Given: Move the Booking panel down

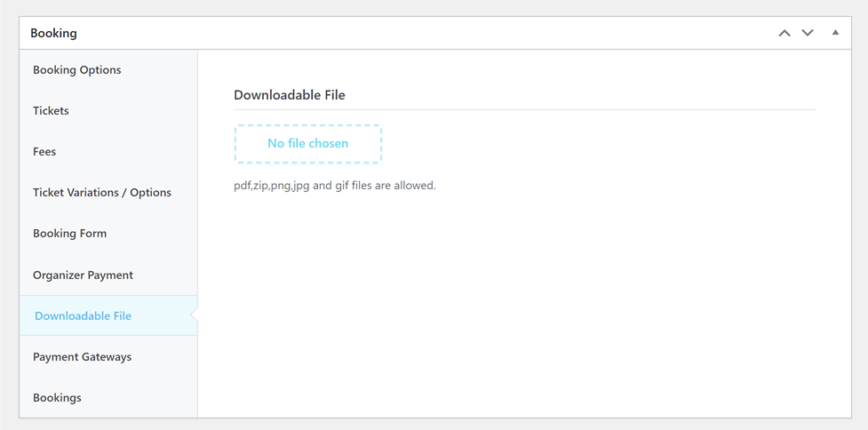Looking at the screenshot, I should tap(808, 33).
